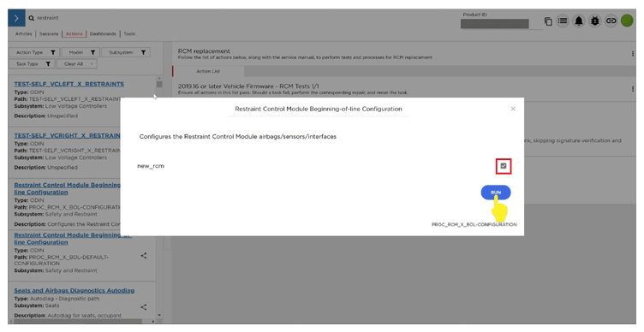
Task: Click the restraint search field
Action: pos(48,18)
